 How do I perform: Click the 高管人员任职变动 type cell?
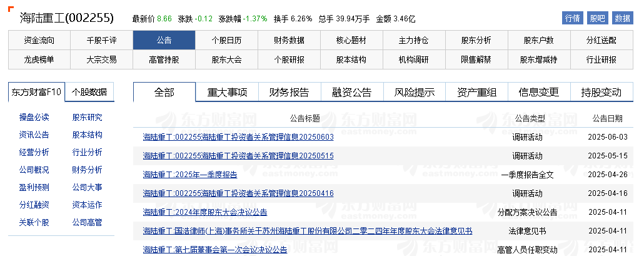527,249
